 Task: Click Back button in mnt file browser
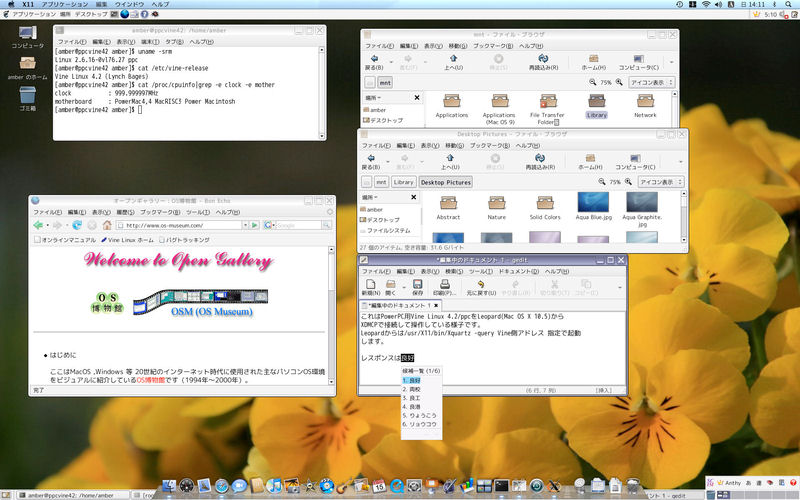374,62
